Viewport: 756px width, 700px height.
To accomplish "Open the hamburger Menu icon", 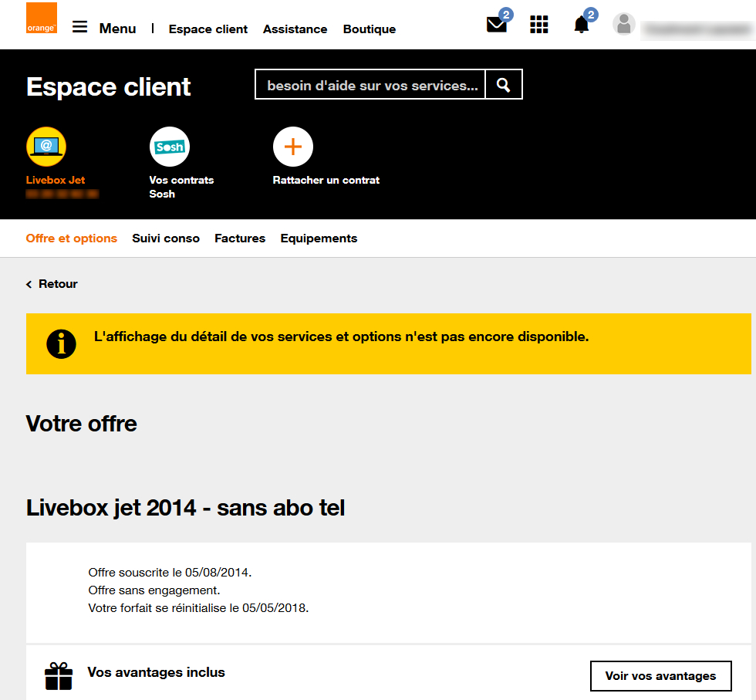I will pyautogui.click(x=80, y=27).
